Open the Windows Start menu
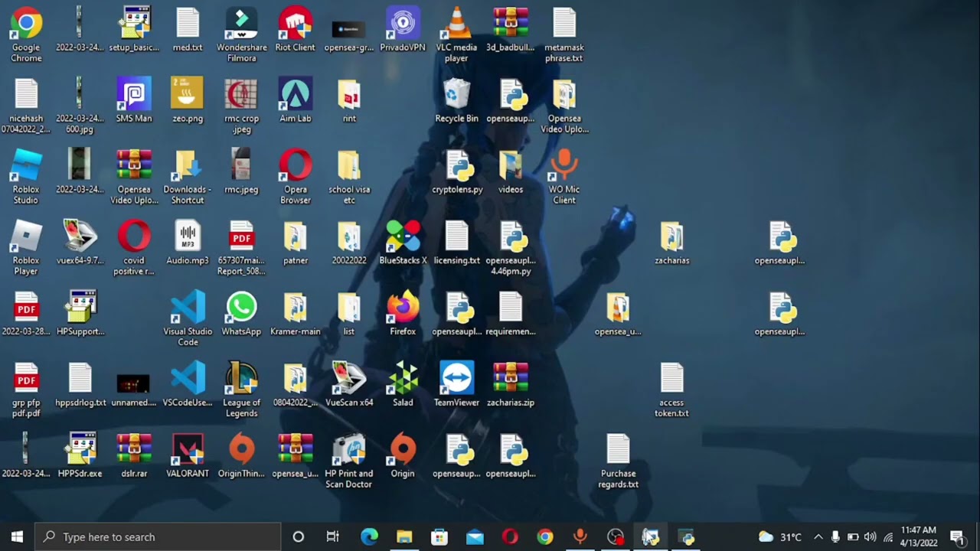980x551 pixels. [x=17, y=536]
